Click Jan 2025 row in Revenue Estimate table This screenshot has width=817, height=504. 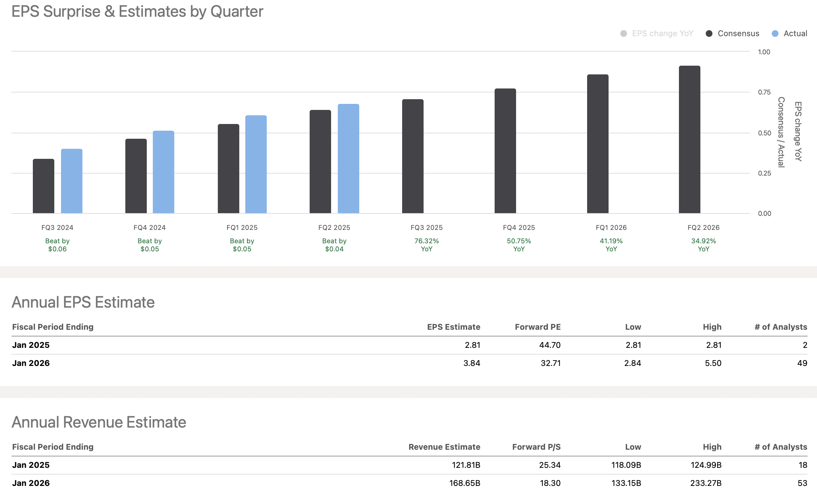coord(31,465)
